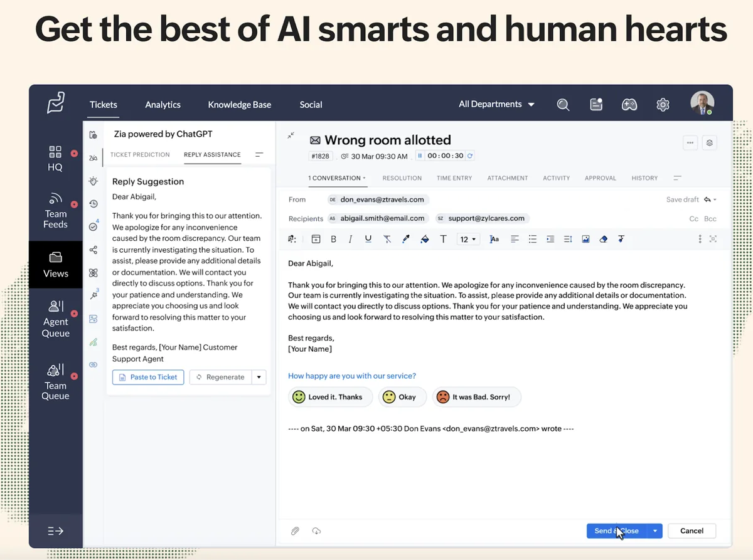This screenshot has width=753, height=560.
Task: Toggle underline formatting
Action: [x=368, y=239]
